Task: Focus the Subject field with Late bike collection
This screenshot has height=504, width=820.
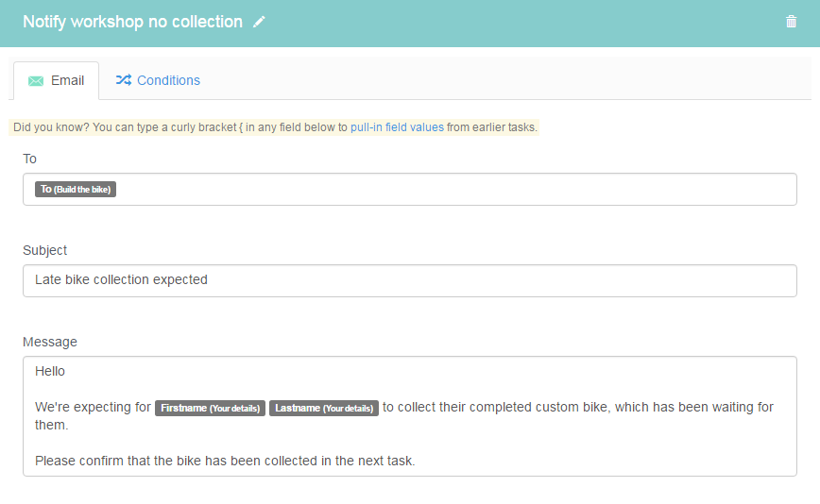Action: pyautogui.click(x=409, y=281)
